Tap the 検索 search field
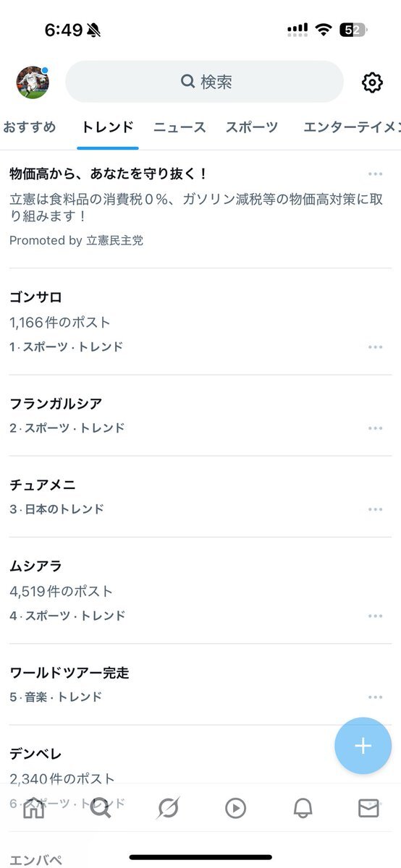Screen dimensions: 401x868 (x=204, y=82)
